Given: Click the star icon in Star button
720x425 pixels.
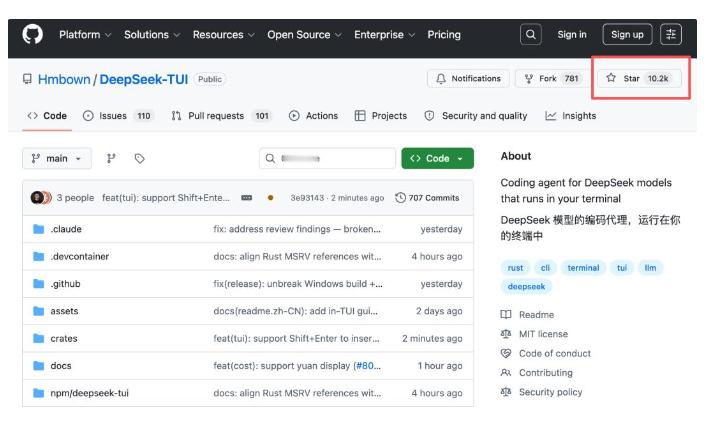Looking at the screenshot, I should click(x=611, y=78).
